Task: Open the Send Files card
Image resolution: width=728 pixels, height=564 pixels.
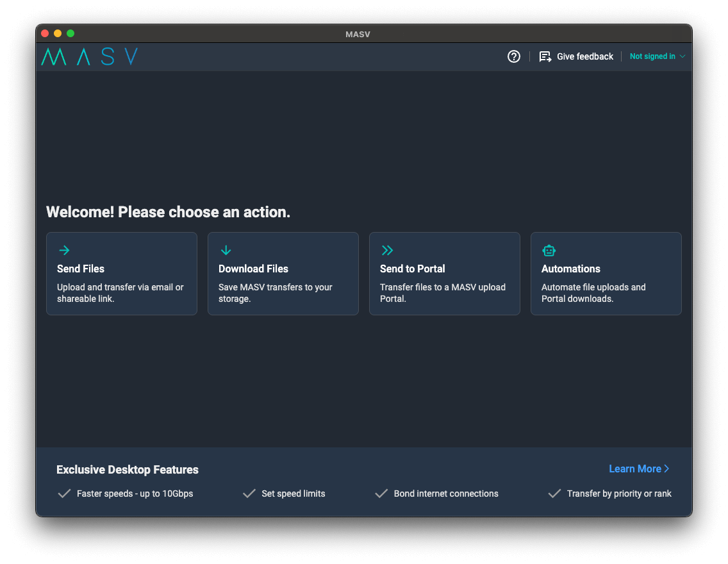Action: tap(122, 274)
